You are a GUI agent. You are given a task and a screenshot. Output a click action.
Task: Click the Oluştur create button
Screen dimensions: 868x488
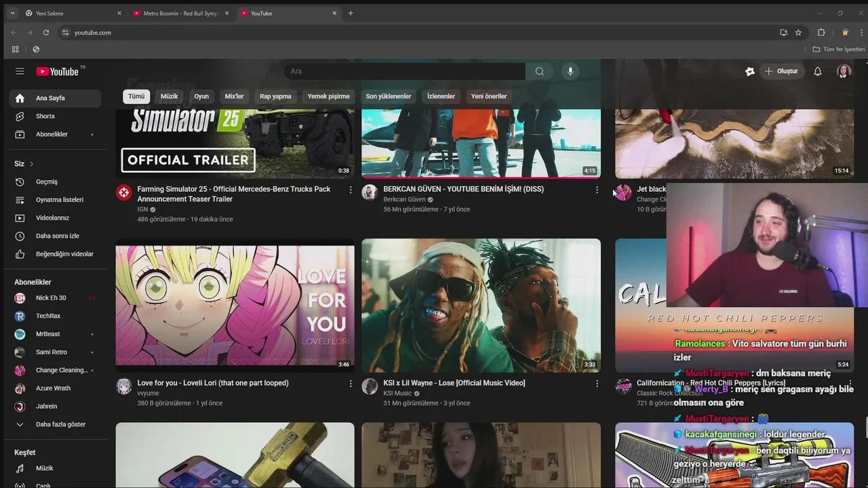[781, 71]
